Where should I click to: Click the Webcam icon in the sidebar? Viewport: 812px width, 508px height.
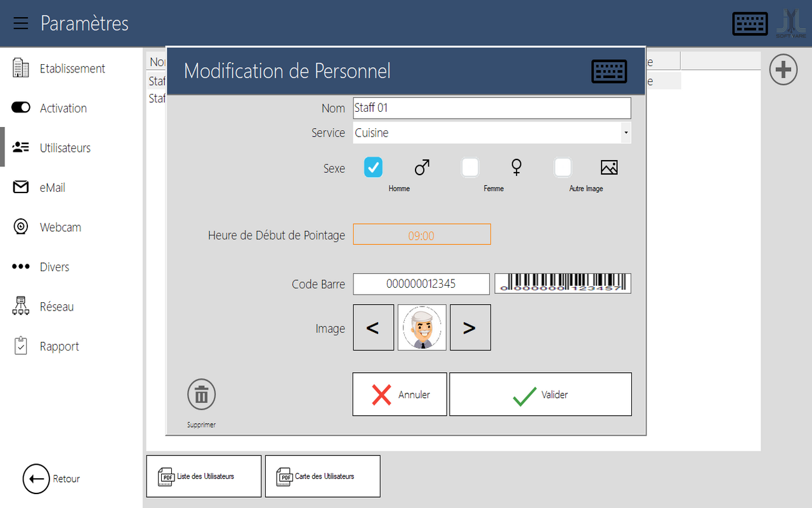[21, 227]
